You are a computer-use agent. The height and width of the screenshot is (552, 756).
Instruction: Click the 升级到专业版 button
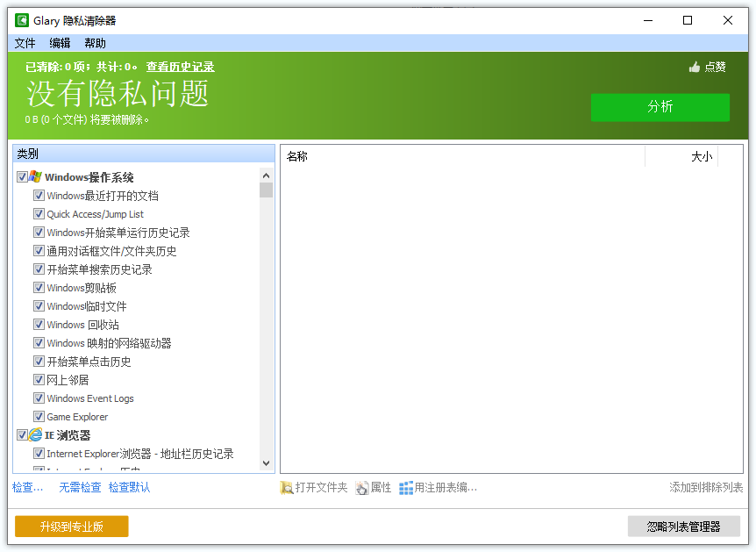(72, 527)
